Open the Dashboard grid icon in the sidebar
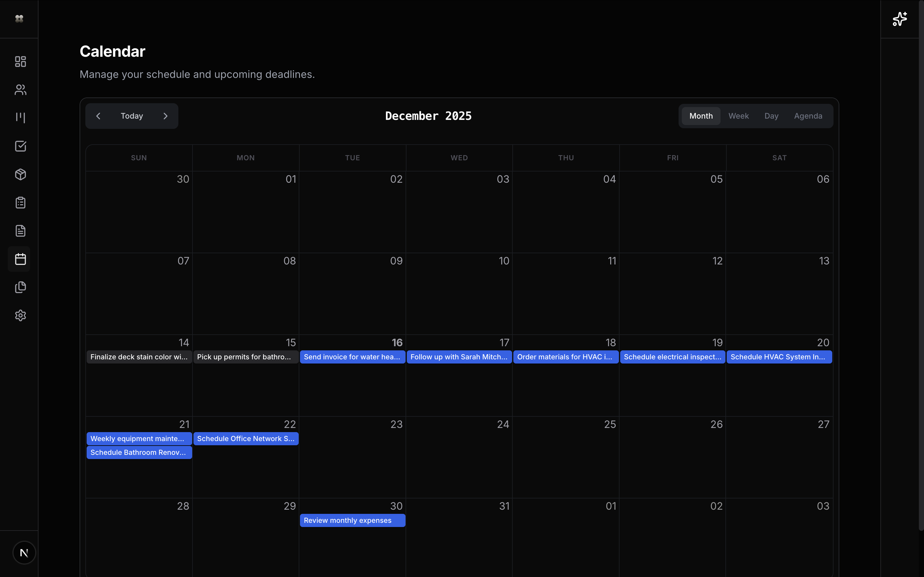924x577 pixels. (20, 62)
